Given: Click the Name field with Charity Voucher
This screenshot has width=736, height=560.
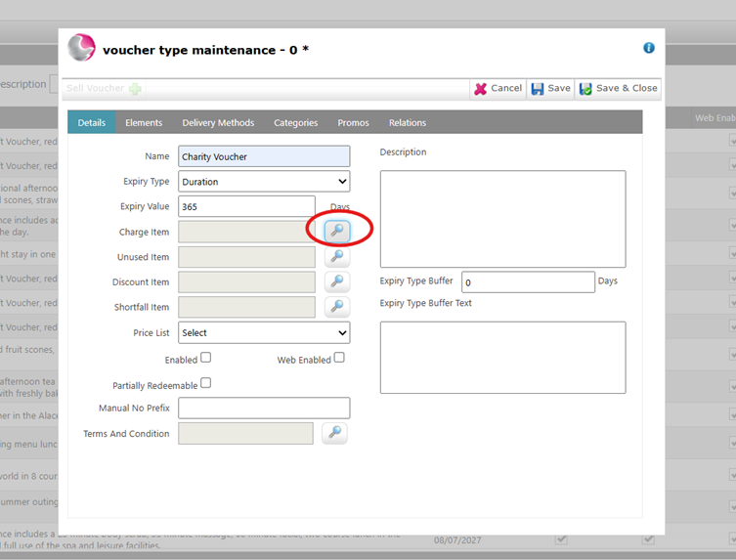Looking at the screenshot, I should point(264,156).
